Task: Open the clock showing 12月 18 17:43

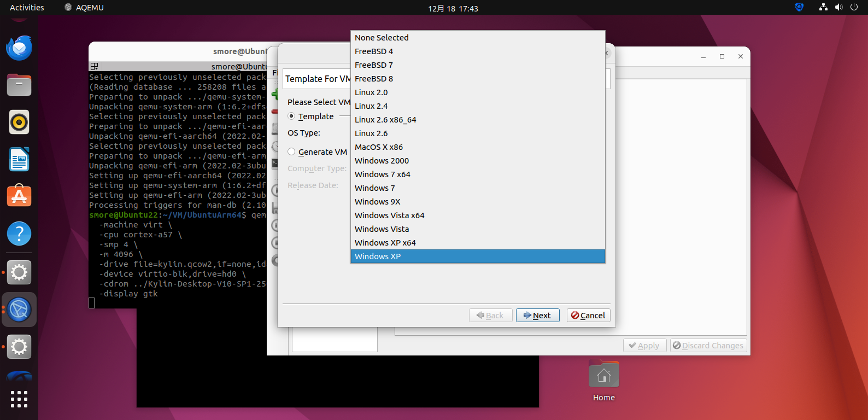Action: (453, 8)
